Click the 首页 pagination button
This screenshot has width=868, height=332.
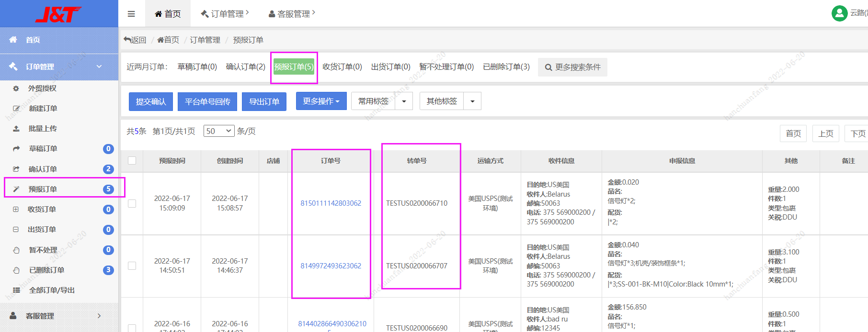[793, 133]
